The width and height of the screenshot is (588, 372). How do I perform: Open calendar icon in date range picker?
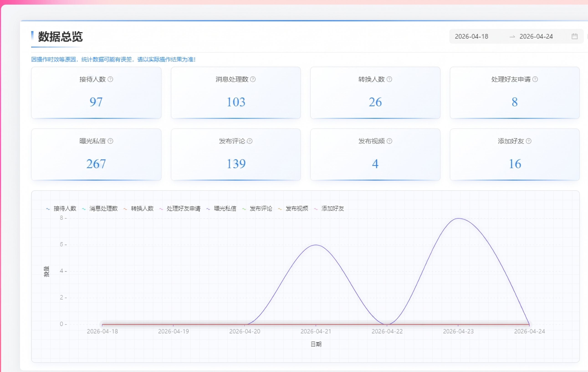coord(575,36)
